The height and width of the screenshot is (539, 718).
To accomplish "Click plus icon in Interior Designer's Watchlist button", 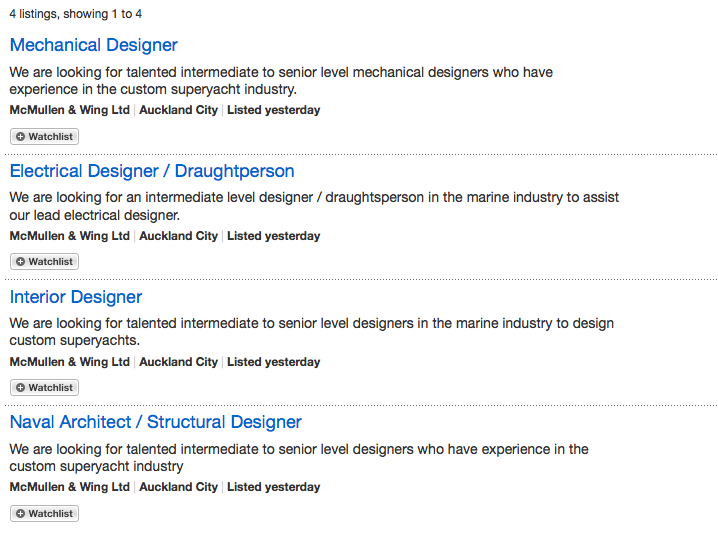I will pos(21,387).
